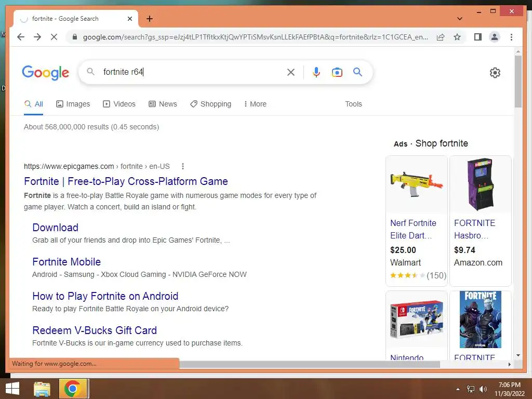Image resolution: width=532 pixels, height=399 pixels.
Task: Click the vertical scrollbar thumb
Action: point(518,81)
